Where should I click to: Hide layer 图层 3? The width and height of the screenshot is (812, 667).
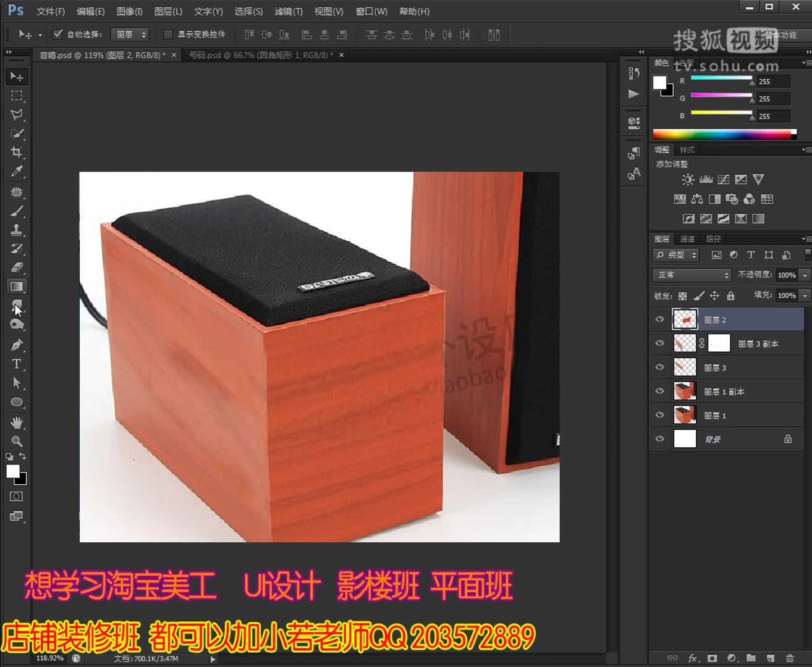click(659, 367)
